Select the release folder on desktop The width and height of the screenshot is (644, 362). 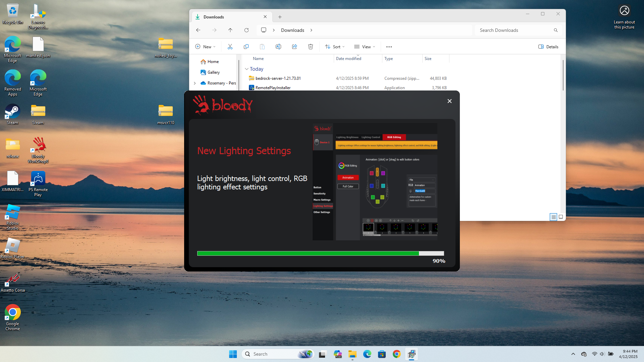[13, 148]
